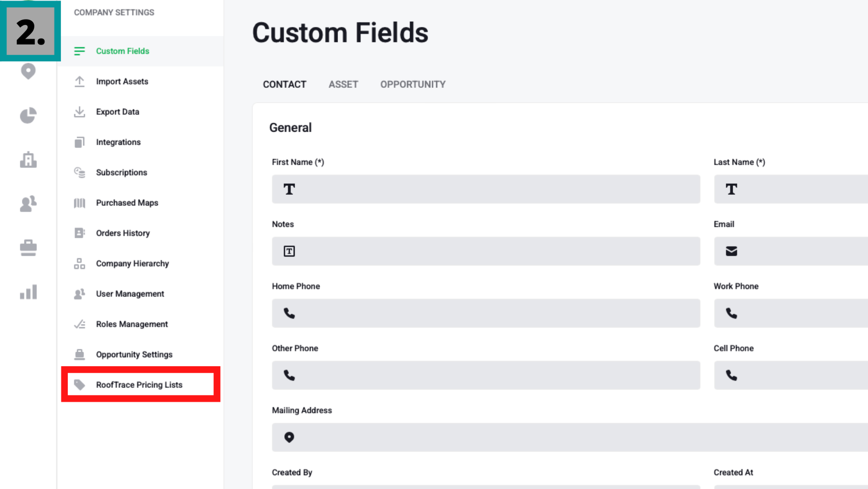Click the Import Assets upload icon

[79, 81]
